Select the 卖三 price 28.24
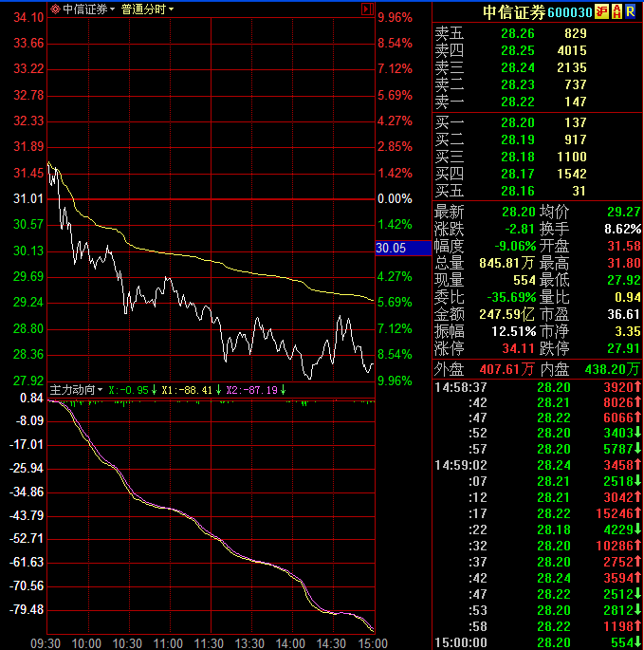This screenshot has width=644, height=650. [518, 67]
